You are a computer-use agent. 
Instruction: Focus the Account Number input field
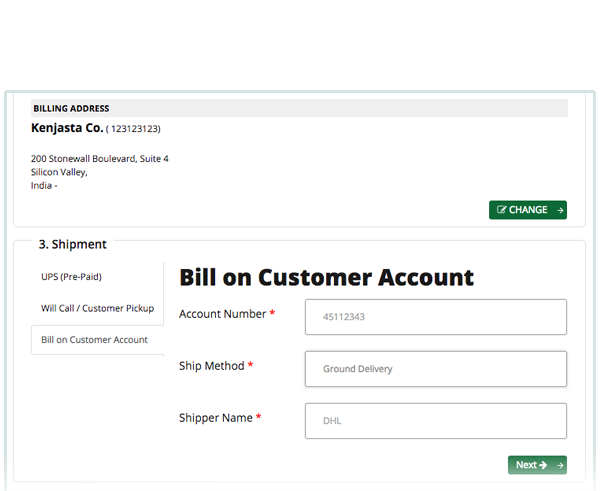435,317
